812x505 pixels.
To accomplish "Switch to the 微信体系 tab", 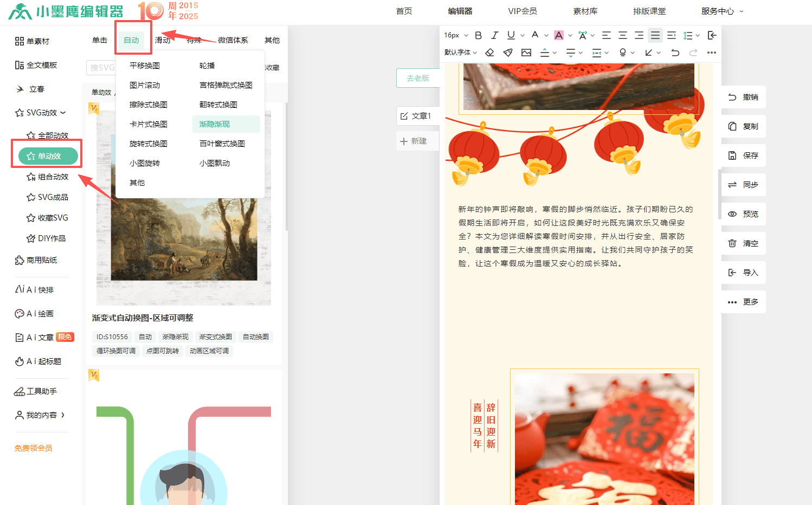I will pyautogui.click(x=233, y=40).
